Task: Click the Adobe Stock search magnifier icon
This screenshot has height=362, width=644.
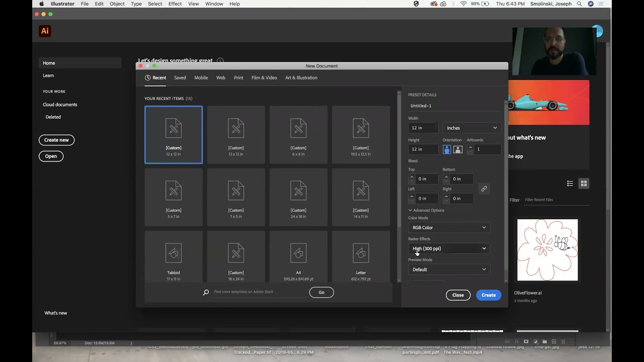Action: pyautogui.click(x=206, y=292)
